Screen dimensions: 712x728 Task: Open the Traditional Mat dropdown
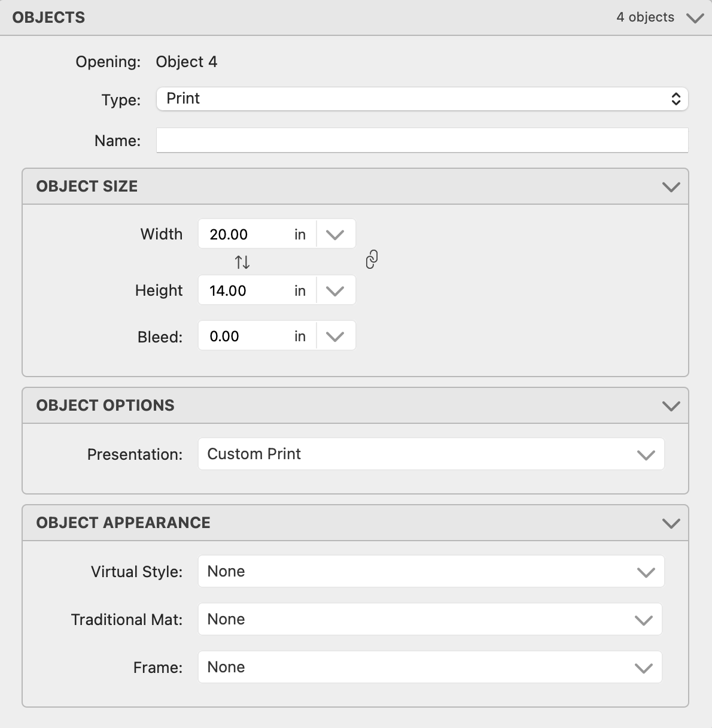click(430, 620)
